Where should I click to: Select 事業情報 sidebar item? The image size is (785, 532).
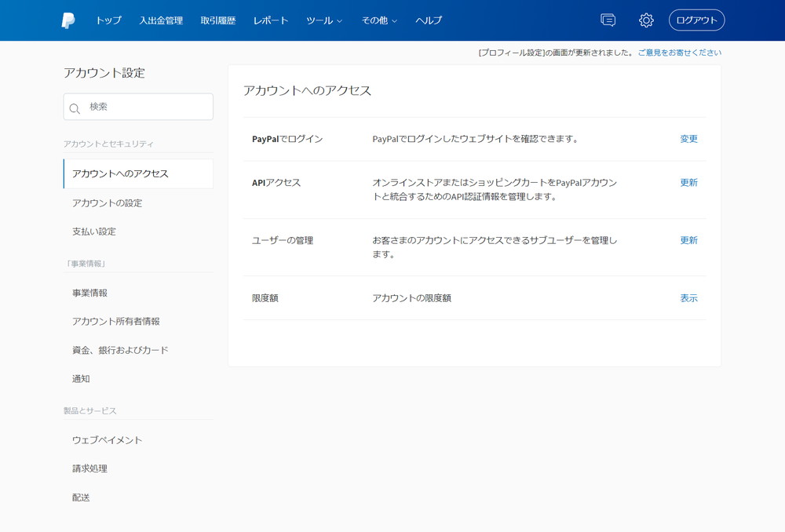tap(89, 293)
